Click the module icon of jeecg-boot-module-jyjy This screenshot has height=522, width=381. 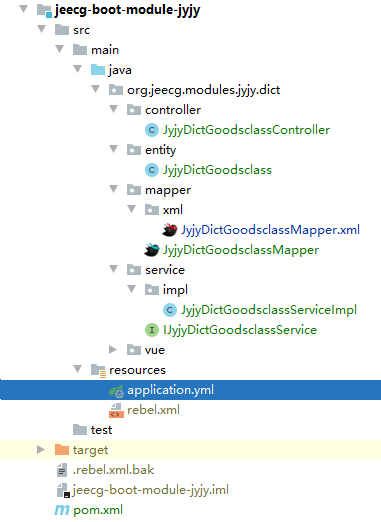click(x=44, y=10)
